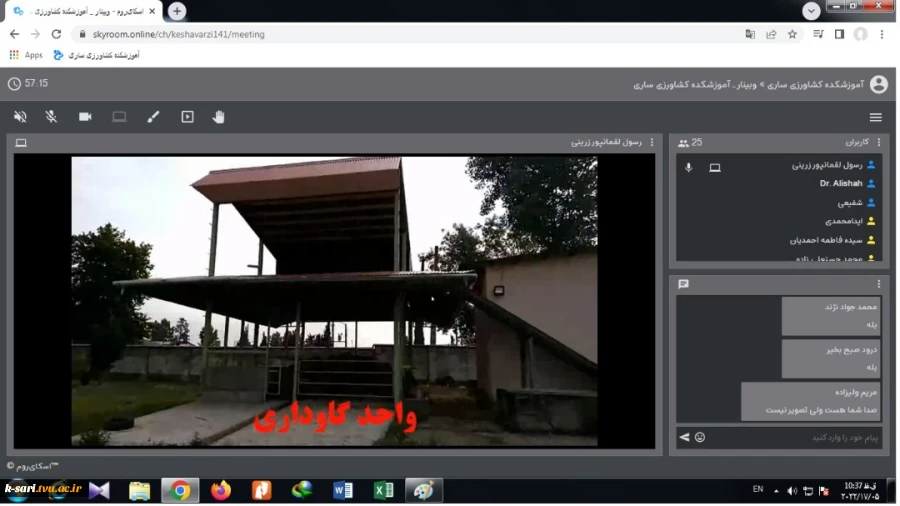Screen dimensions: 900x506
Task: Click the Chrome profile avatar icon
Action: click(860, 34)
